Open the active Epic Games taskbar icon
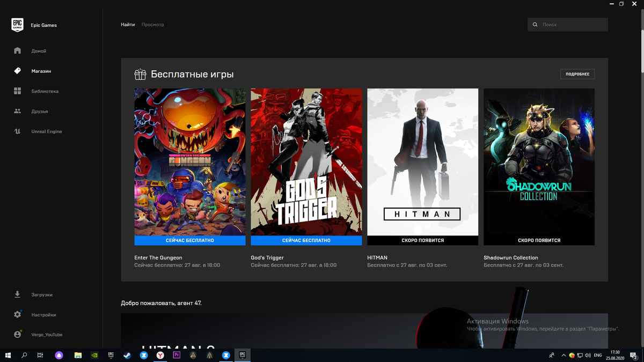Viewport: 644px width, 362px height. point(243,355)
